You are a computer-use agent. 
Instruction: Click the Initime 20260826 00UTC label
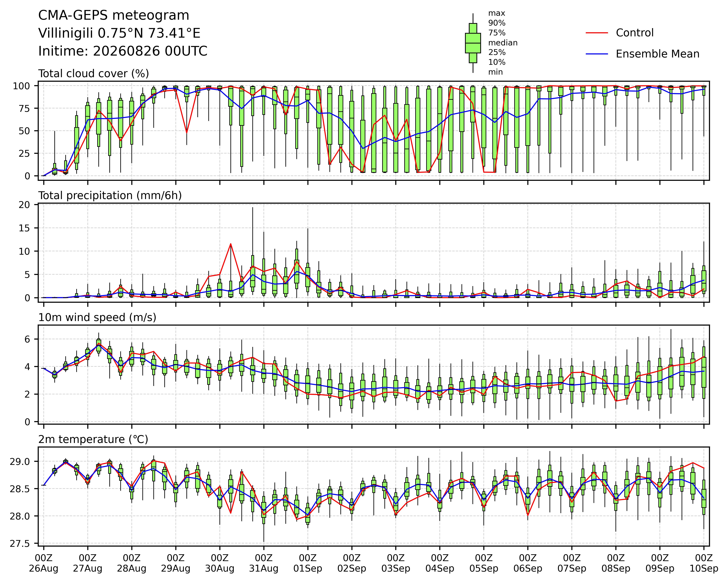click(x=123, y=51)
